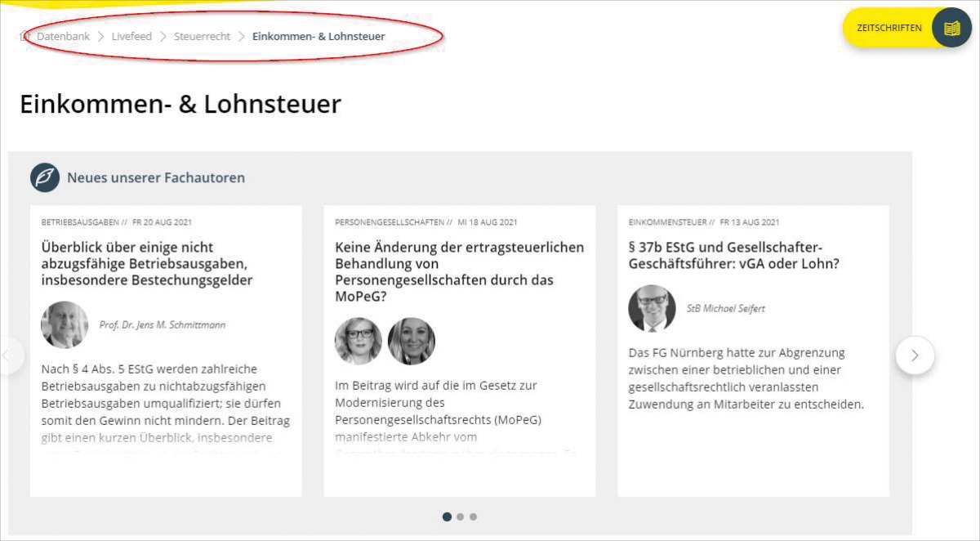Select the first carousel pagination dot
The image size is (980, 541).
(447, 516)
